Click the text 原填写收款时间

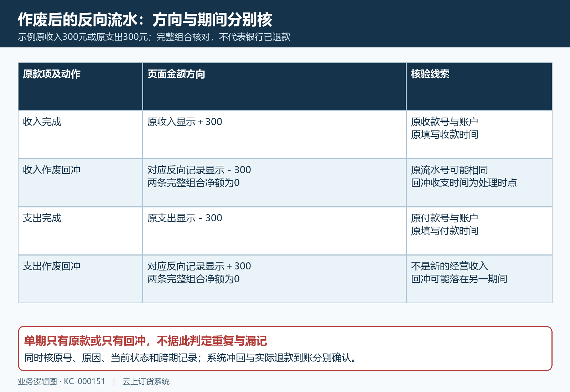point(444,135)
